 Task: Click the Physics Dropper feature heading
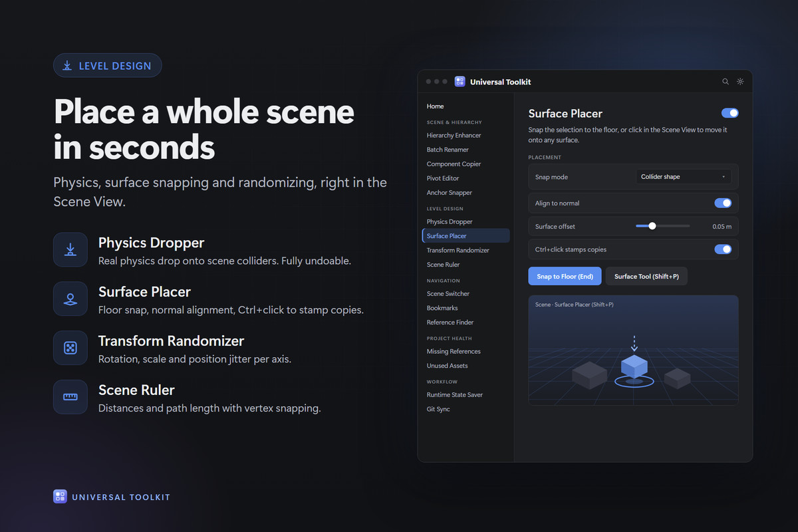coord(152,243)
